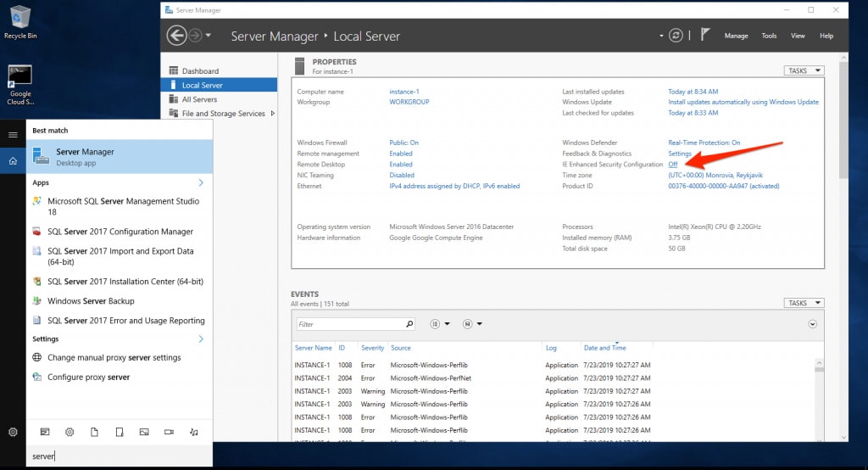Open the Manage menu
This screenshot has width=868, height=470.
pyautogui.click(x=736, y=36)
